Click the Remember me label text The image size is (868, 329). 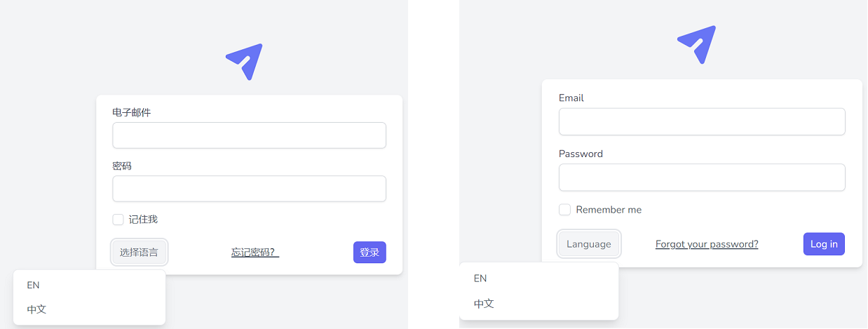pyautogui.click(x=609, y=210)
